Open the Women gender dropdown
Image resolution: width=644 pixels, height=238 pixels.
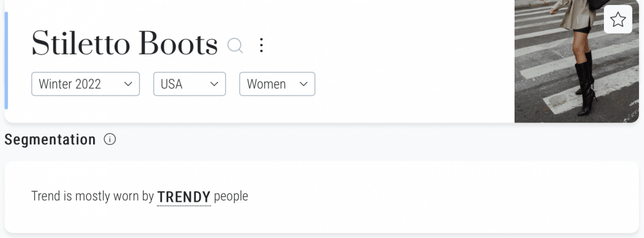coord(277,84)
